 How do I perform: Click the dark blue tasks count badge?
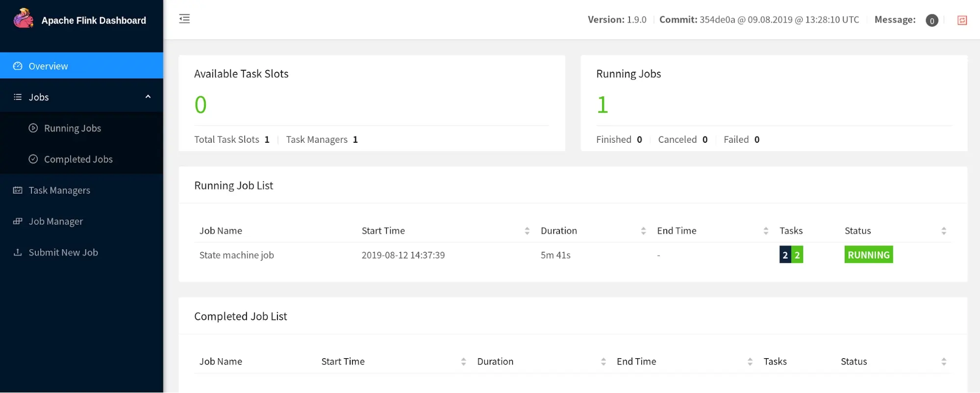785,255
